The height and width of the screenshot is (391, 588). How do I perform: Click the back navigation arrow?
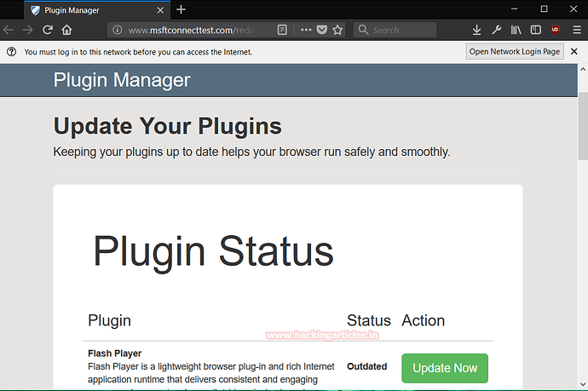pos(9,30)
